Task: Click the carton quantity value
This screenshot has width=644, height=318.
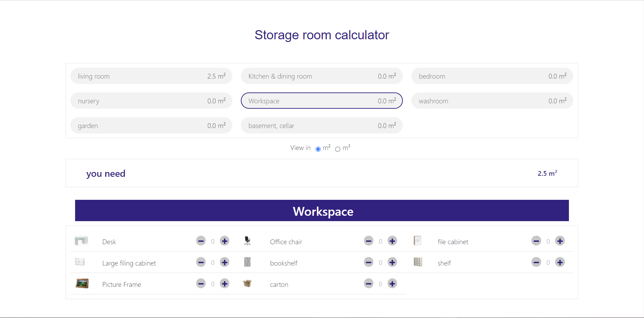Action: (x=381, y=284)
